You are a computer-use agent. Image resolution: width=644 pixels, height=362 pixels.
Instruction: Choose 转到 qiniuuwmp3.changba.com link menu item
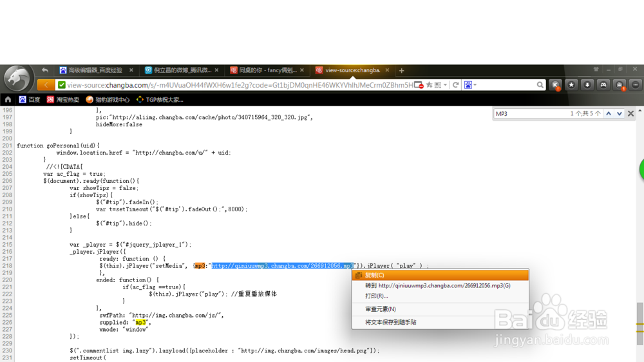coord(440,285)
